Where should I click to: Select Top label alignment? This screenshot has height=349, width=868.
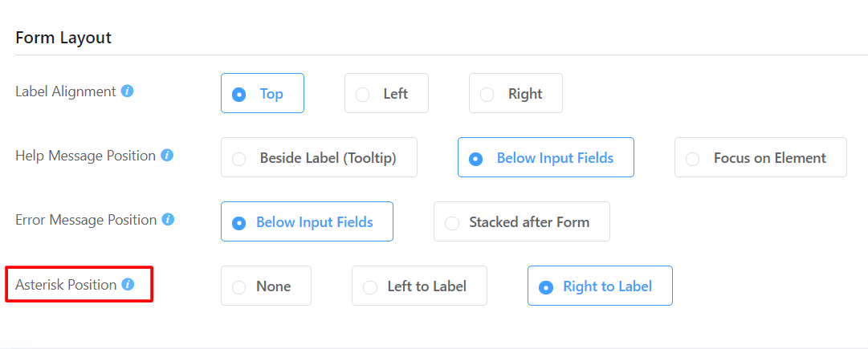pyautogui.click(x=263, y=93)
